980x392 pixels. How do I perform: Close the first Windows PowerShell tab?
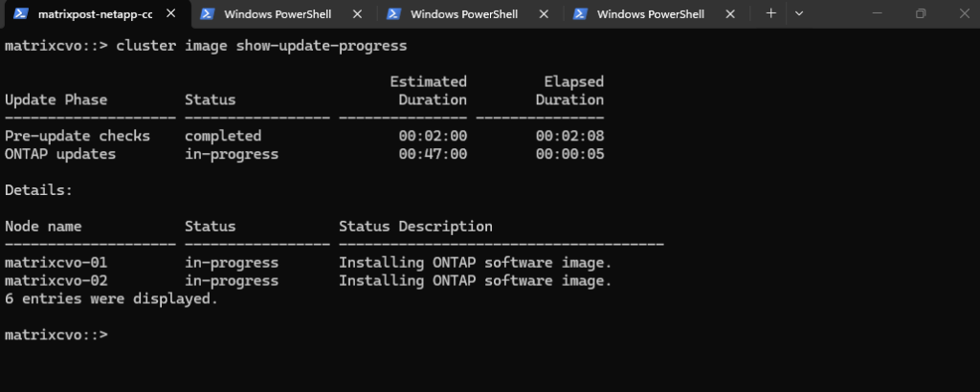pos(357,14)
